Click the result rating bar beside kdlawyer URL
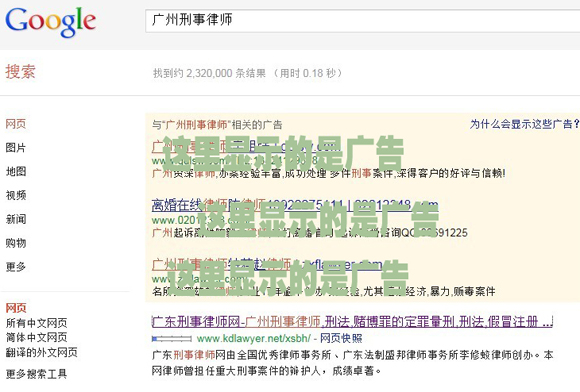The image size is (580, 392). [x=172, y=338]
